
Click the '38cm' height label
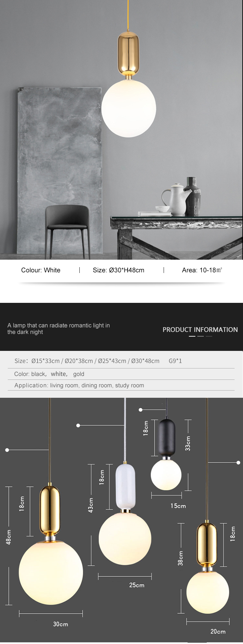click(x=181, y=558)
